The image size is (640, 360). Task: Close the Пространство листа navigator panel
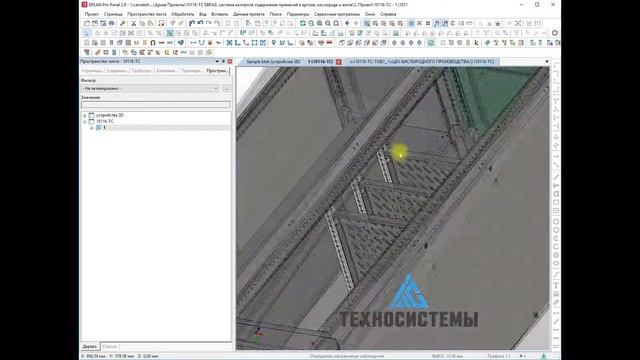(x=230, y=61)
